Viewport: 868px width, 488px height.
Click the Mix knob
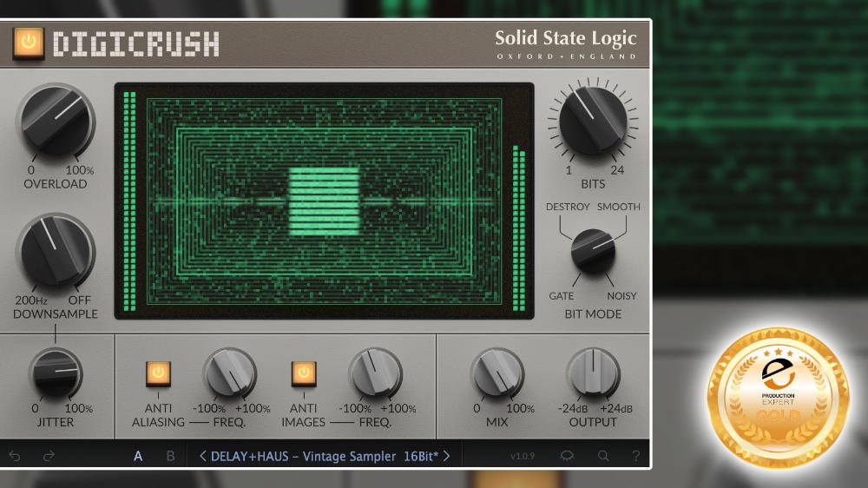pyautogui.click(x=497, y=373)
